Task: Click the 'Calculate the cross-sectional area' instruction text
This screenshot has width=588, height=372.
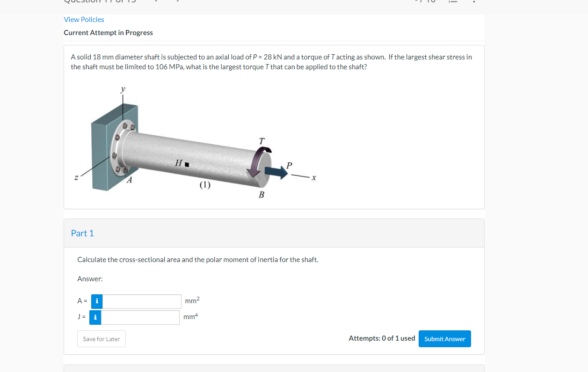Action: pos(198,259)
